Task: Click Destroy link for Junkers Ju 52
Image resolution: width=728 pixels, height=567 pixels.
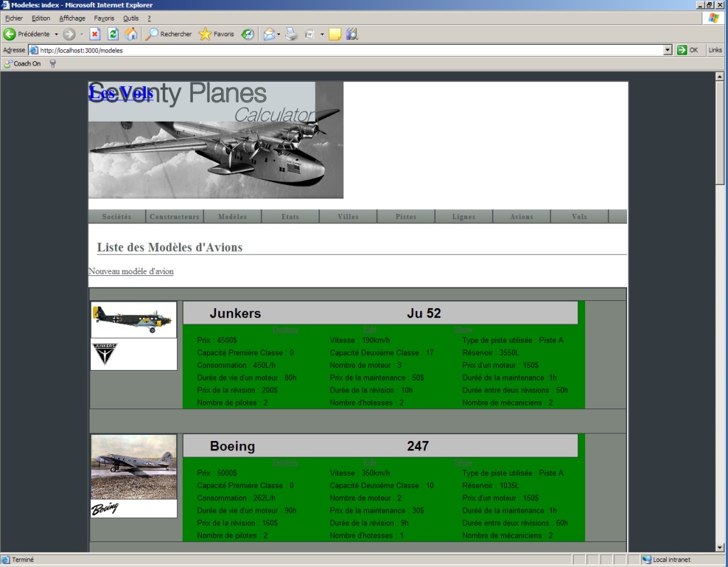Action: [286, 330]
